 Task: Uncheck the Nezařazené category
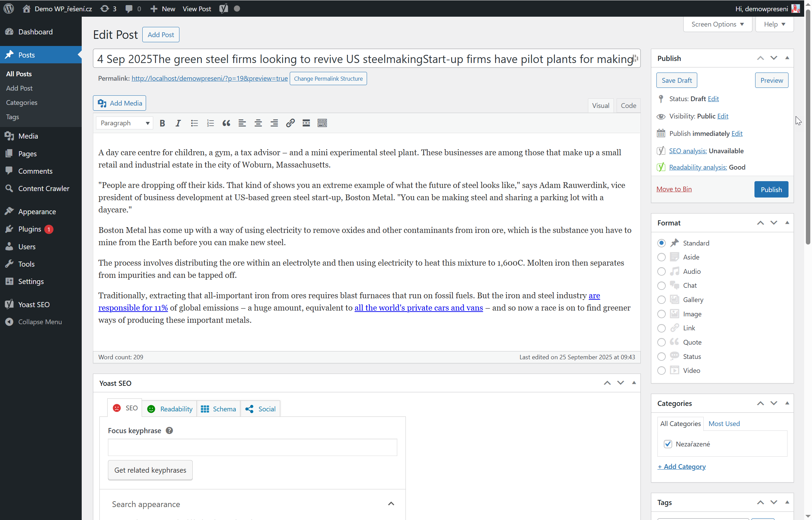pos(668,444)
